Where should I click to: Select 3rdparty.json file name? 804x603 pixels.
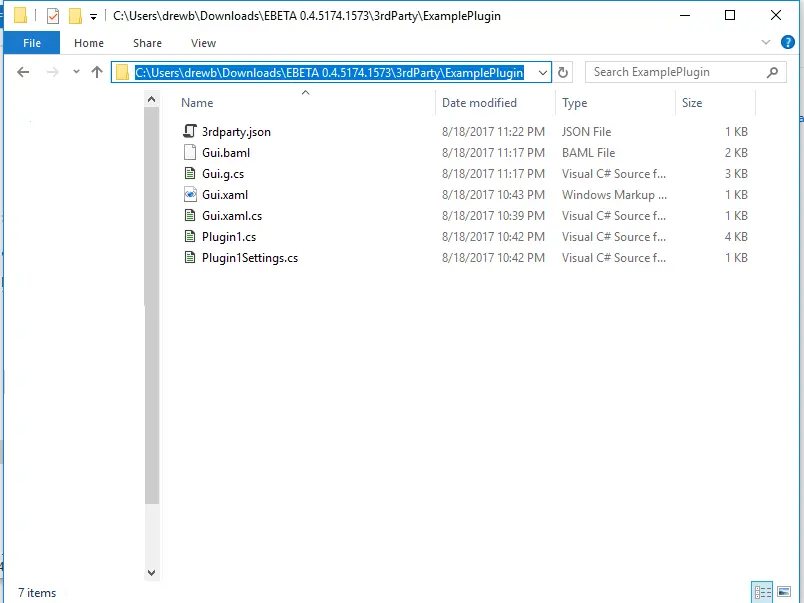(x=236, y=132)
